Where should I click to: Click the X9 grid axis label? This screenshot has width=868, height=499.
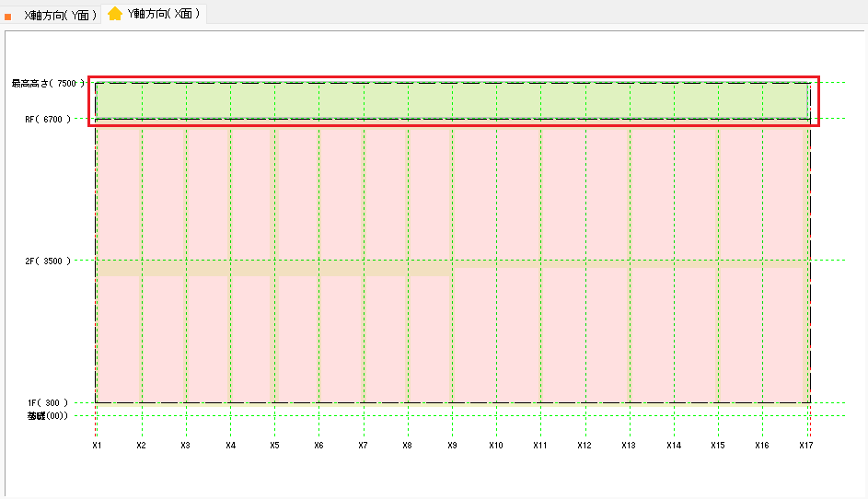(x=452, y=446)
